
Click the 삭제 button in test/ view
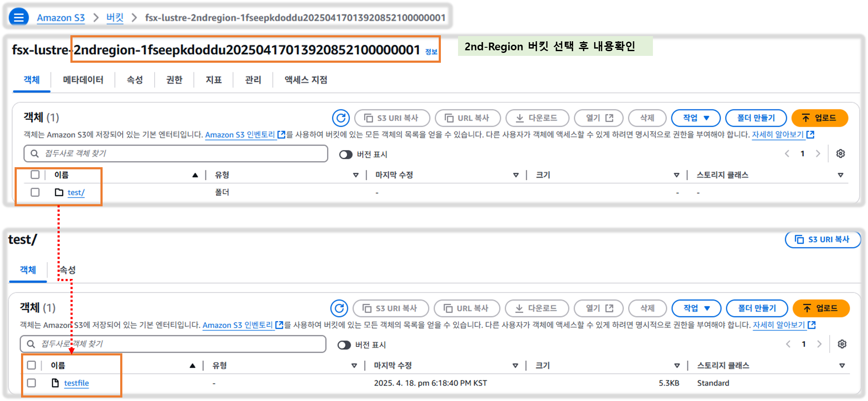[x=647, y=308]
